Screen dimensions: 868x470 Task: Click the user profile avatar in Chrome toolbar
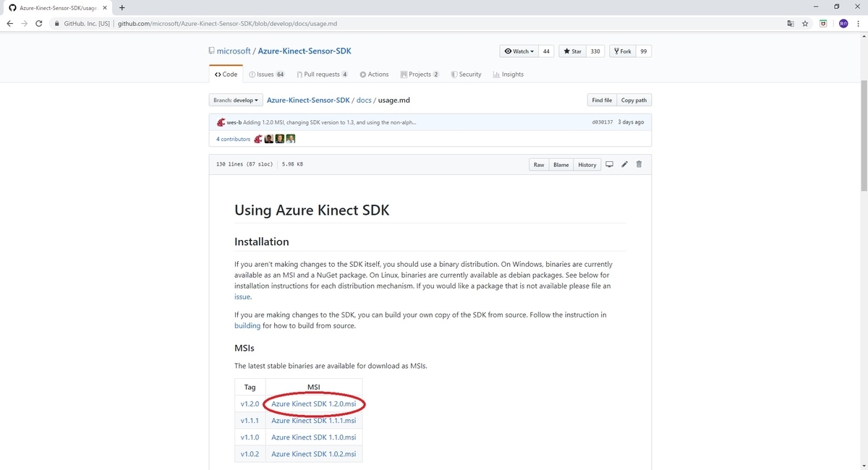click(x=843, y=23)
